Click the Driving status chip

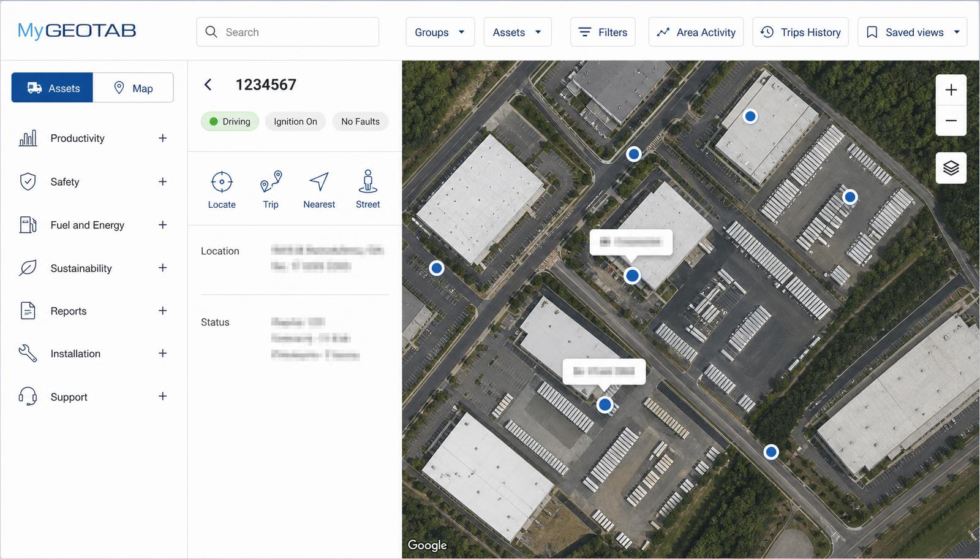230,121
